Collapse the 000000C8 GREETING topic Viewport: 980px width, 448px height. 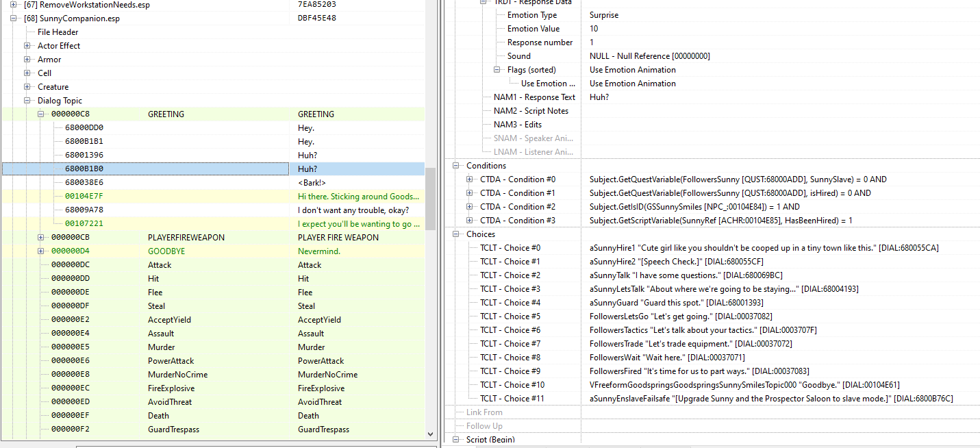(41, 114)
